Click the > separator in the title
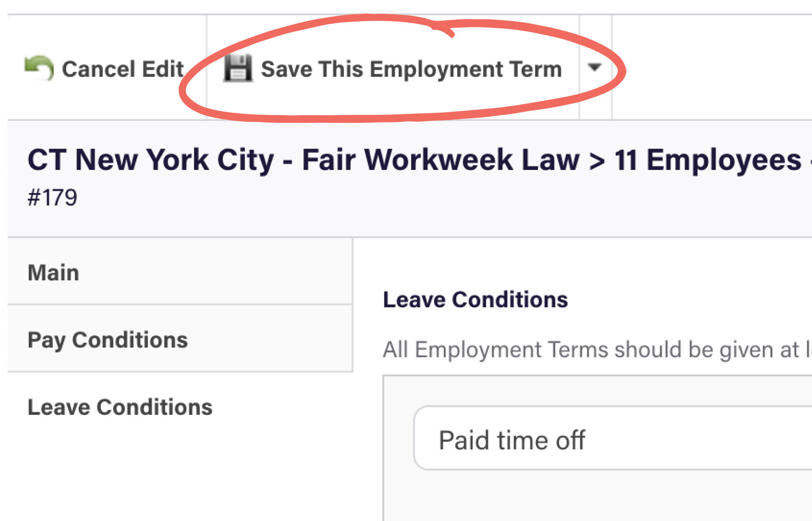Screen dimensions: 812x521 597,161
